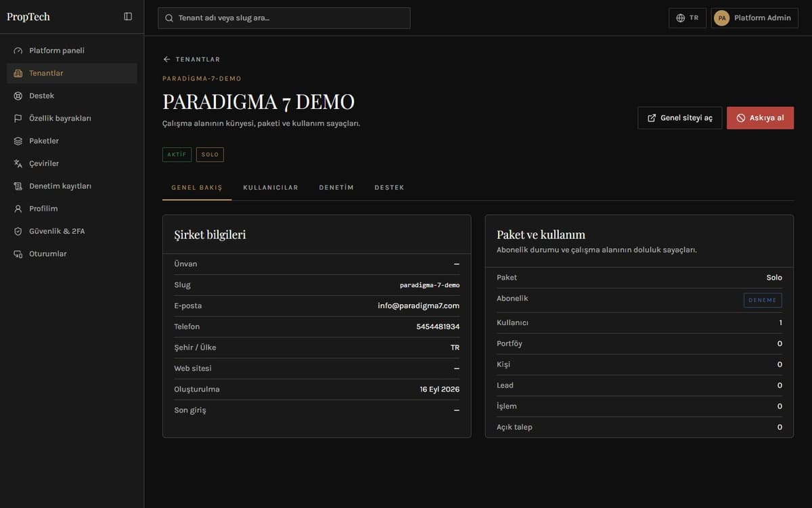812x508 pixels.
Task: Open Platform paneli in sidebar
Action: click(x=72, y=51)
